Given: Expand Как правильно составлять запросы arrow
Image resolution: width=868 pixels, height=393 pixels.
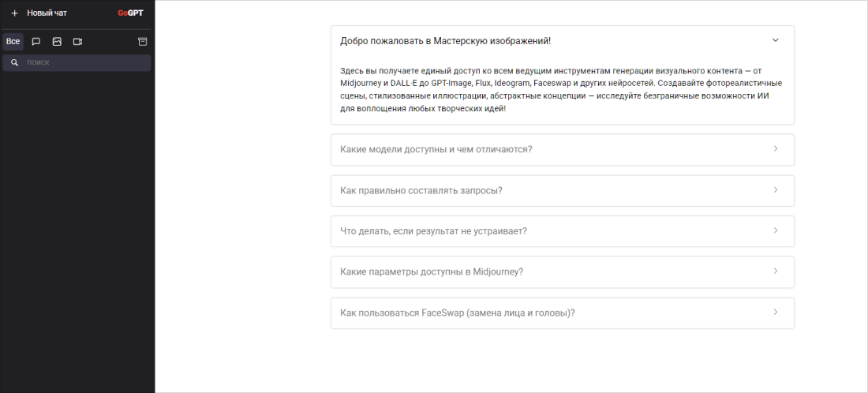Looking at the screenshot, I should (x=776, y=190).
